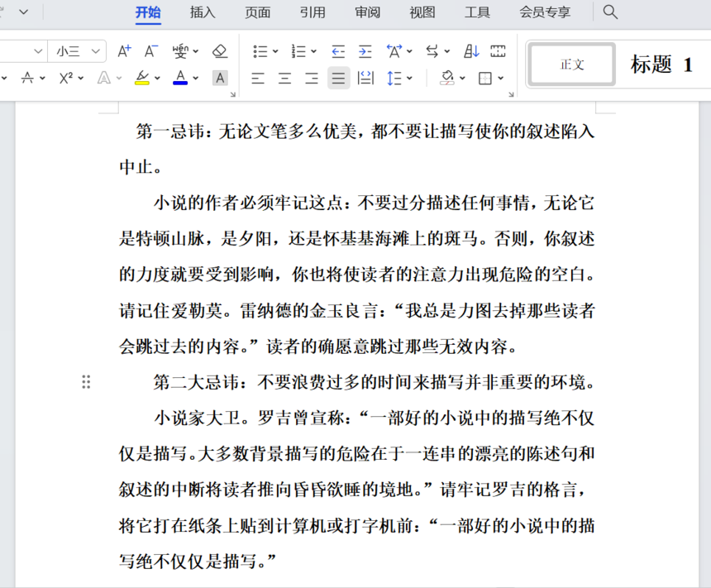Expand bullet list style arrow
Image resolution: width=711 pixels, height=588 pixels.
tap(275, 51)
